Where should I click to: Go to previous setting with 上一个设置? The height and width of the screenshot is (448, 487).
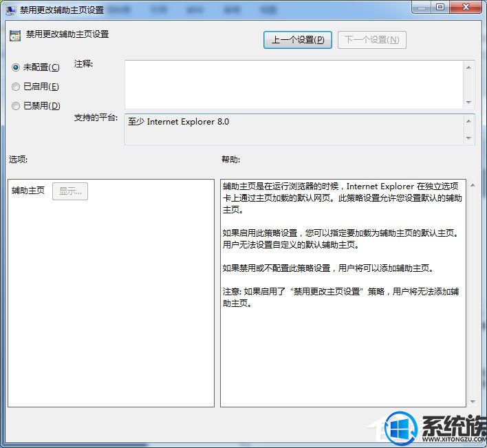[x=297, y=40]
